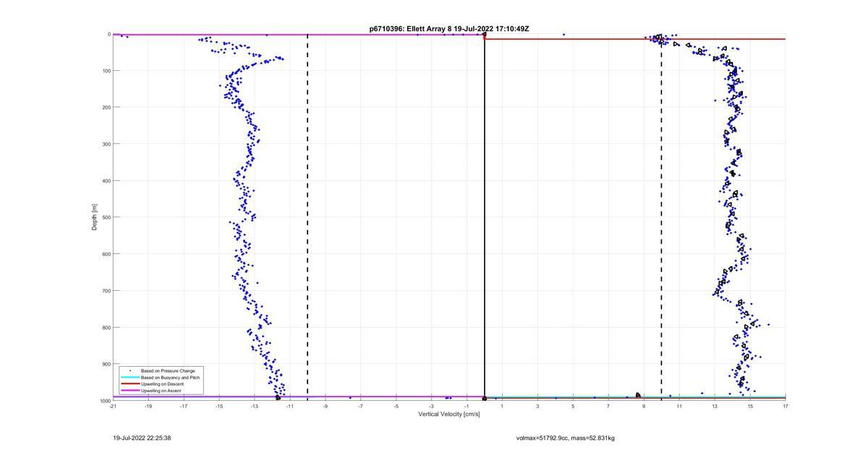Click the cyan line swatch in legend

(129, 378)
